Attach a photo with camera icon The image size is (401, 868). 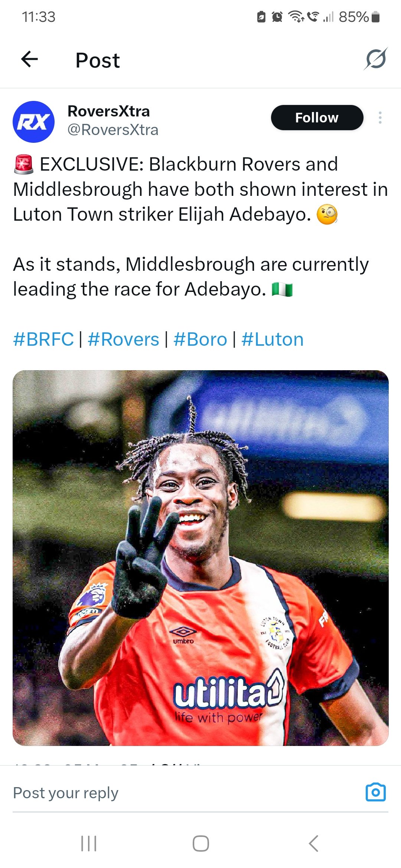(376, 793)
